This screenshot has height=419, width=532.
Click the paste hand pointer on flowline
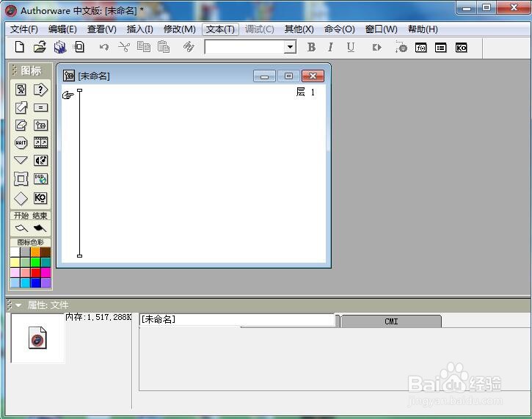point(68,95)
